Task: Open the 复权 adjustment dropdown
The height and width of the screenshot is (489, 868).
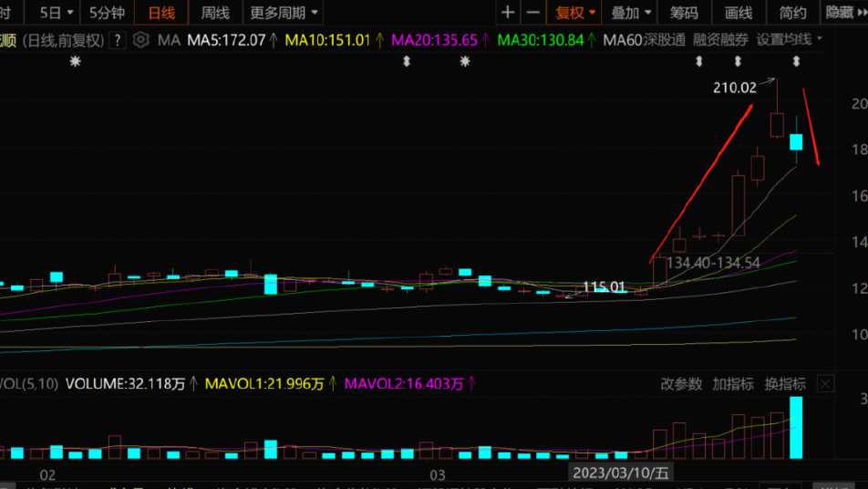Action: (x=574, y=12)
